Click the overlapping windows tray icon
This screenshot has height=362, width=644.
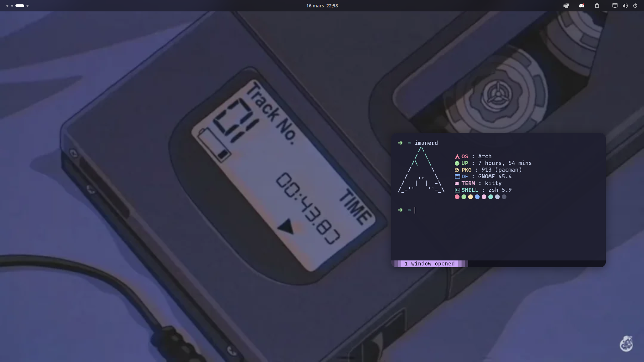566,6
